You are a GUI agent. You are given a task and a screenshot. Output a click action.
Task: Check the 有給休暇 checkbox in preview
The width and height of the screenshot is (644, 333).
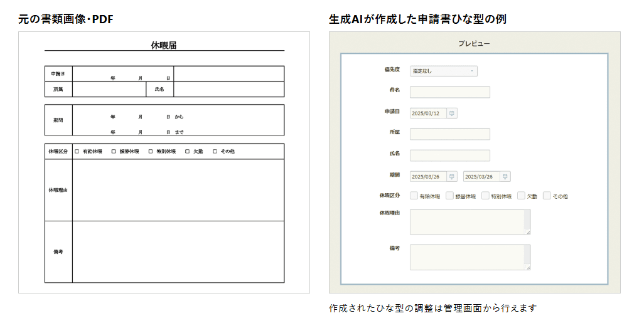click(x=414, y=196)
